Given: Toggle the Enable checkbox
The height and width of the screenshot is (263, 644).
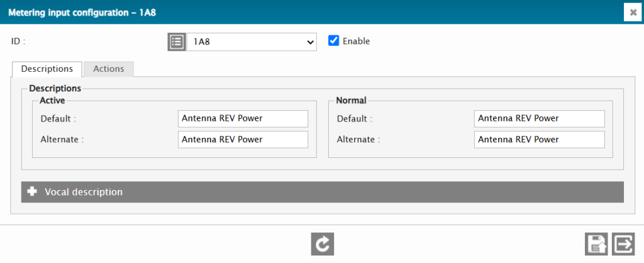Looking at the screenshot, I should [x=334, y=41].
